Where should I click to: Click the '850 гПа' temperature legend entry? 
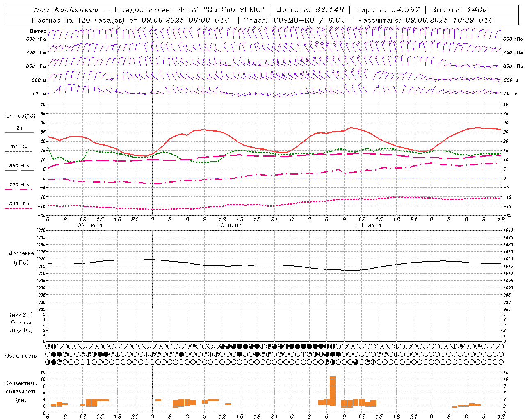(19, 166)
